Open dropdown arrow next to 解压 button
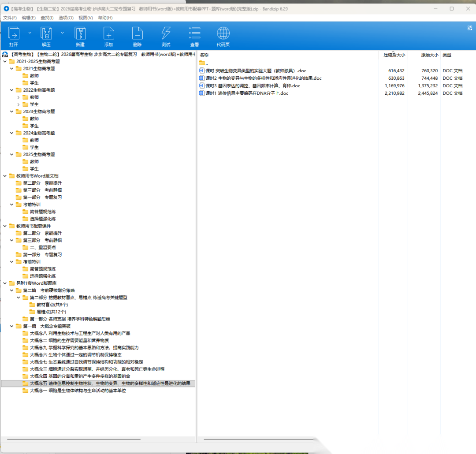The height and width of the screenshot is (454, 476). click(62, 33)
